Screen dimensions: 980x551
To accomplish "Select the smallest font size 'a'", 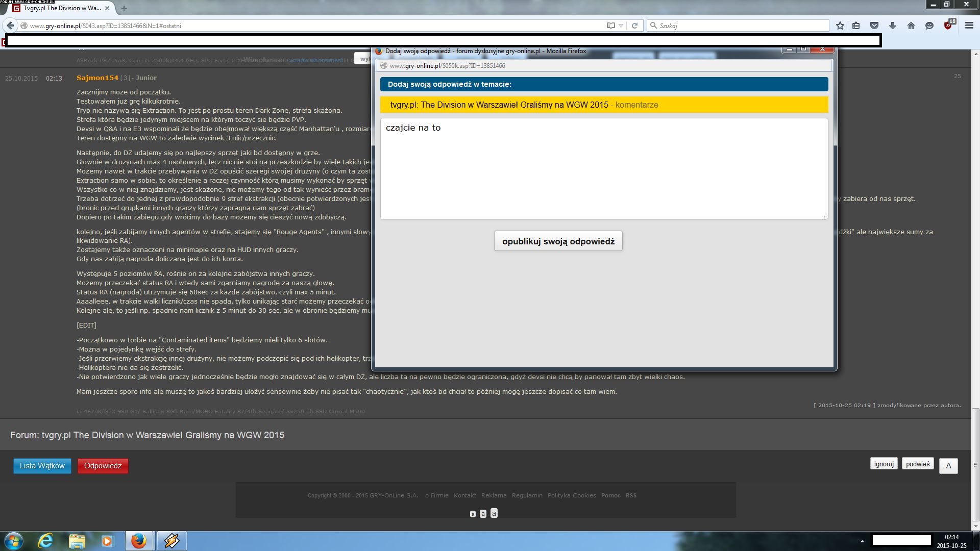I will coord(473,514).
